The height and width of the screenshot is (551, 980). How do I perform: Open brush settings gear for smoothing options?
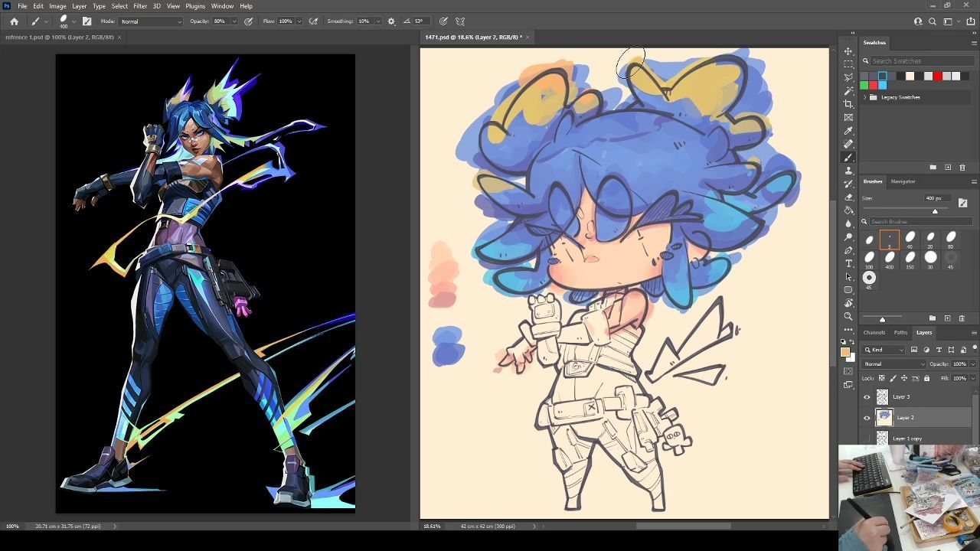[x=391, y=21]
